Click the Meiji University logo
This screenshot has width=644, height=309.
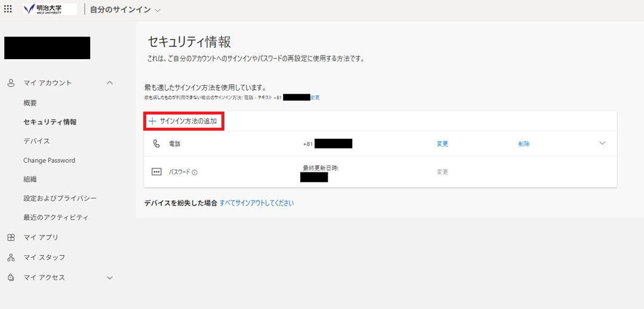(x=50, y=10)
